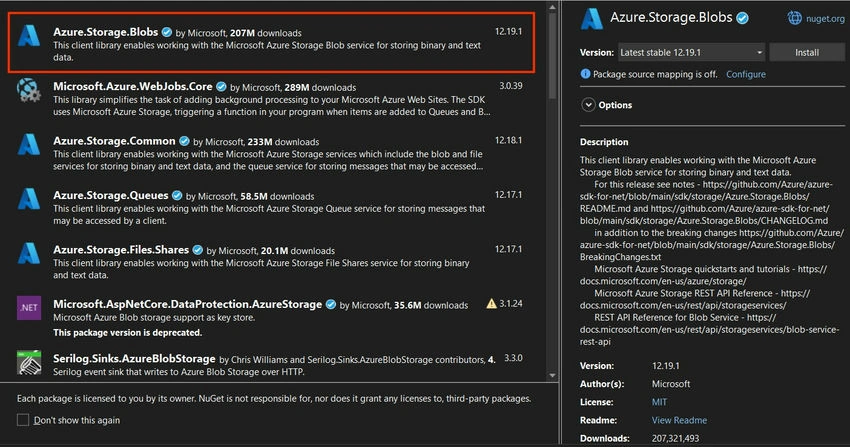The height and width of the screenshot is (447, 850).
Task: Click the large Azure logo in details panel header
Action: click(591, 19)
